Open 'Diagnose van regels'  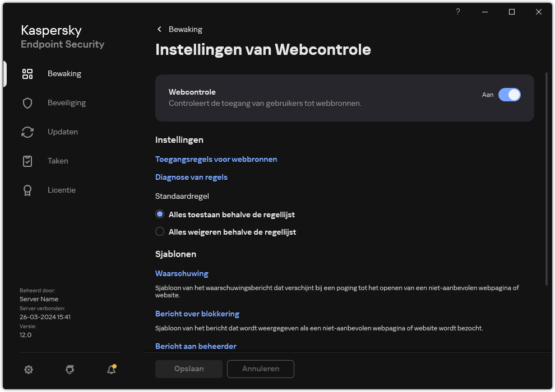(x=191, y=177)
